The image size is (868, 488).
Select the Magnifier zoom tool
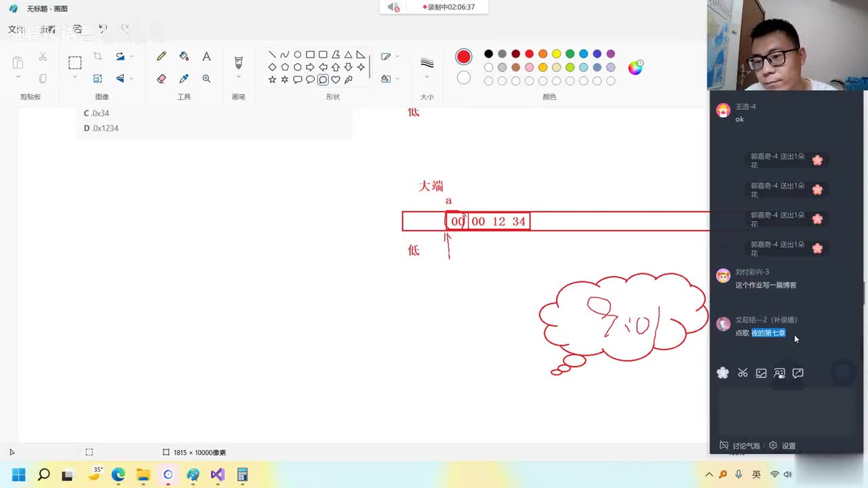click(206, 79)
